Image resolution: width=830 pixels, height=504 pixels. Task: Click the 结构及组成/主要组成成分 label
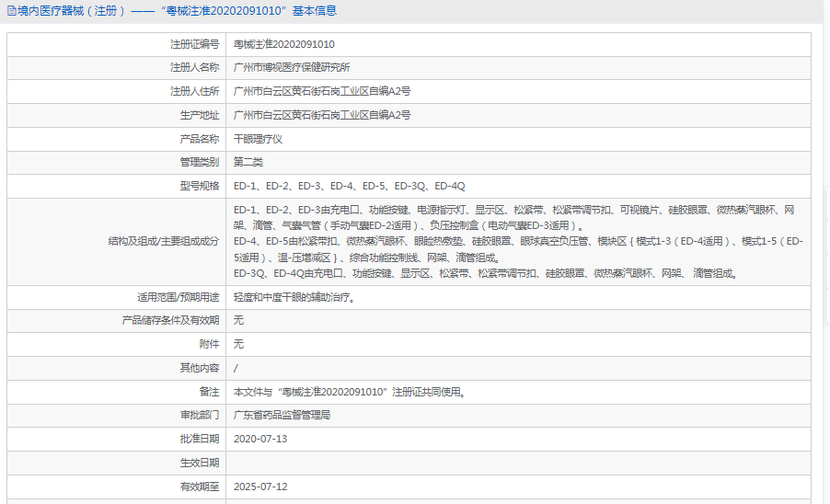164,242
